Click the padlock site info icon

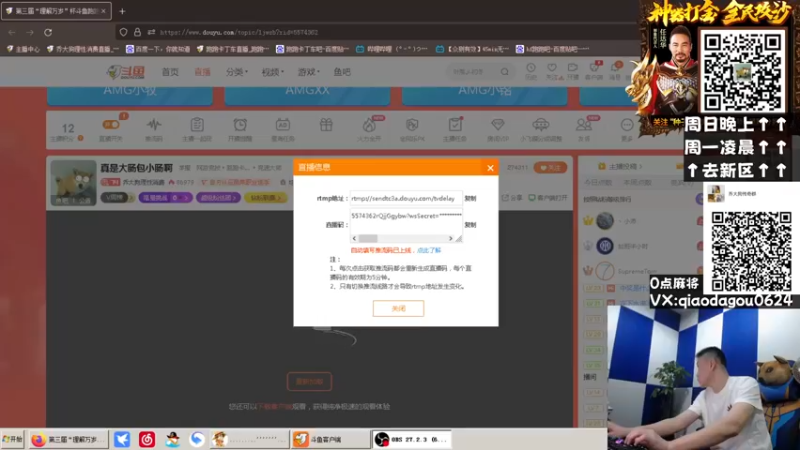(x=137, y=32)
